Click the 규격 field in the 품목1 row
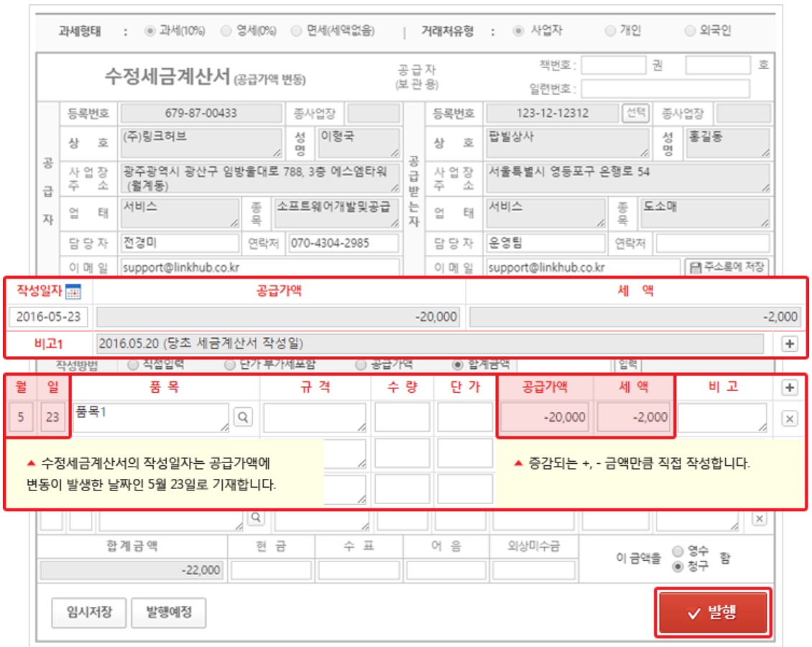Image resolution: width=812 pixels, height=647 pixels. (314, 417)
